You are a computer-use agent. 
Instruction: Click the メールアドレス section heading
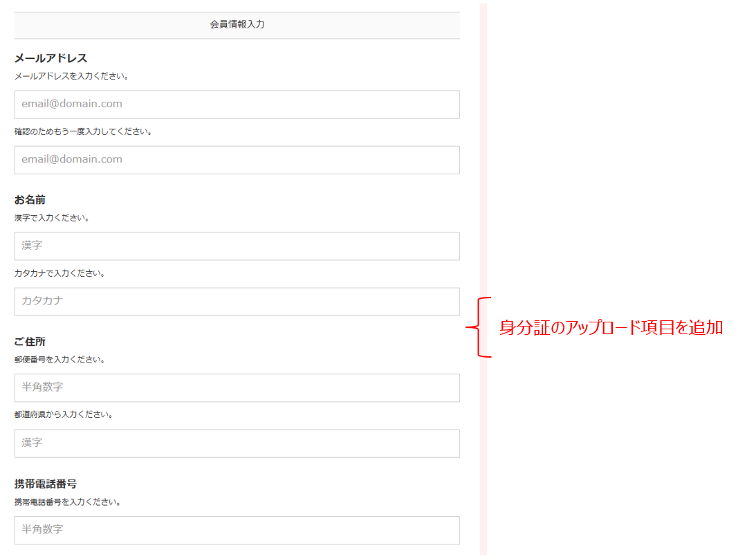(51, 58)
